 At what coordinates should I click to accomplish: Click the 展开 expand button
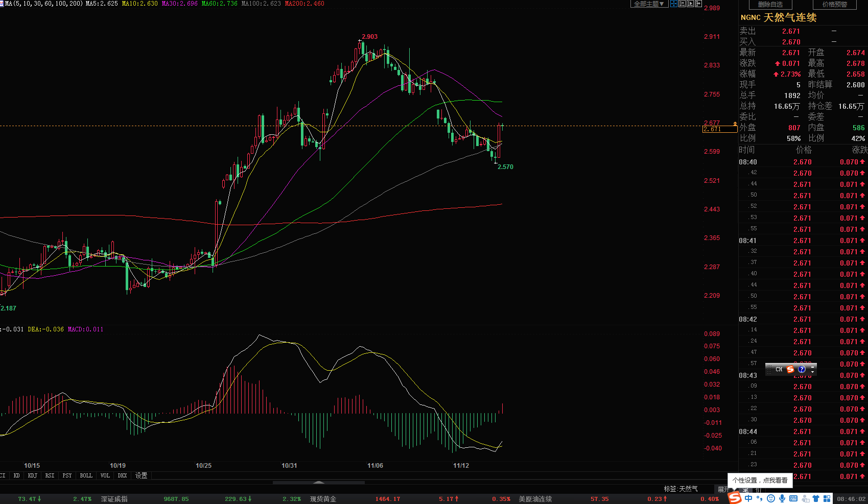coord(723,489)
